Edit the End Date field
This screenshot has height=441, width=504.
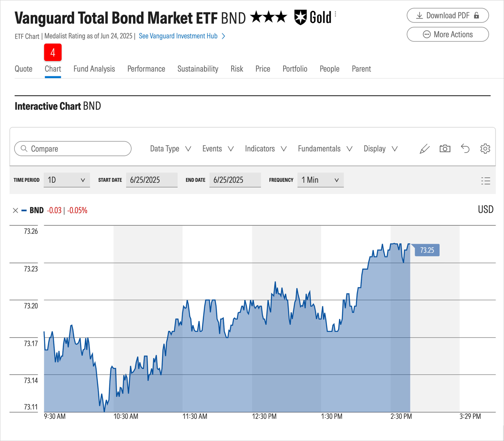coord(235,180)
